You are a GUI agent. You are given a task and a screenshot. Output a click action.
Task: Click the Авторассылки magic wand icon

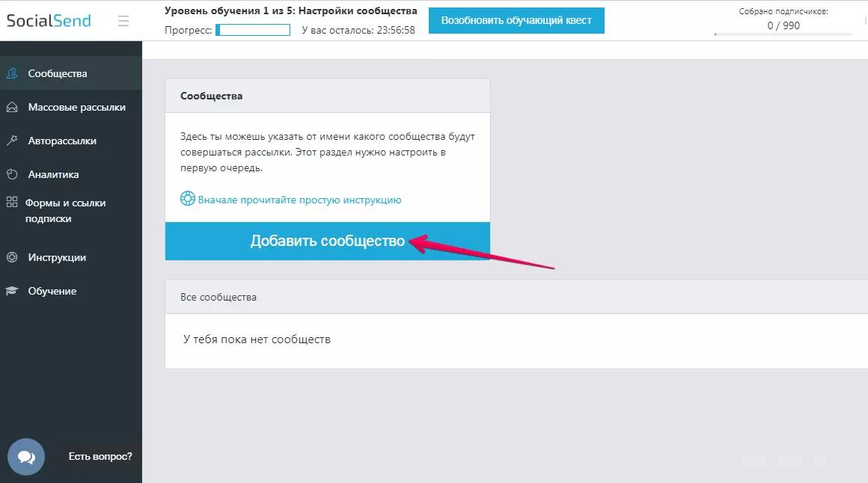tap(12, 141)
